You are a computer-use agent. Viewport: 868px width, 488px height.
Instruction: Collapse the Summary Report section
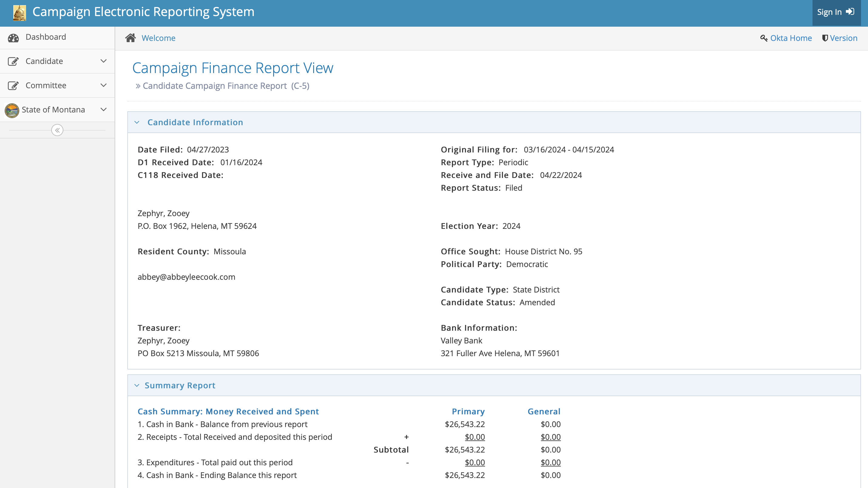point(137,385)
